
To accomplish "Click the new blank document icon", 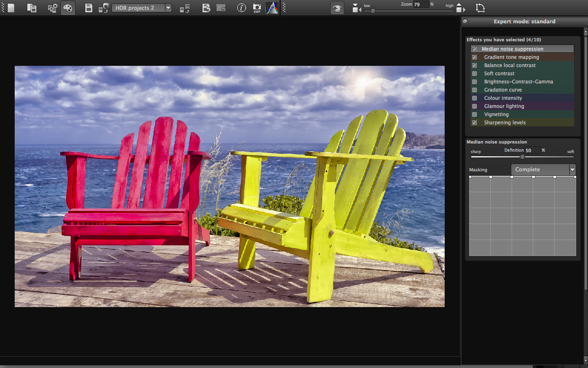I will [x=11, y=8].
